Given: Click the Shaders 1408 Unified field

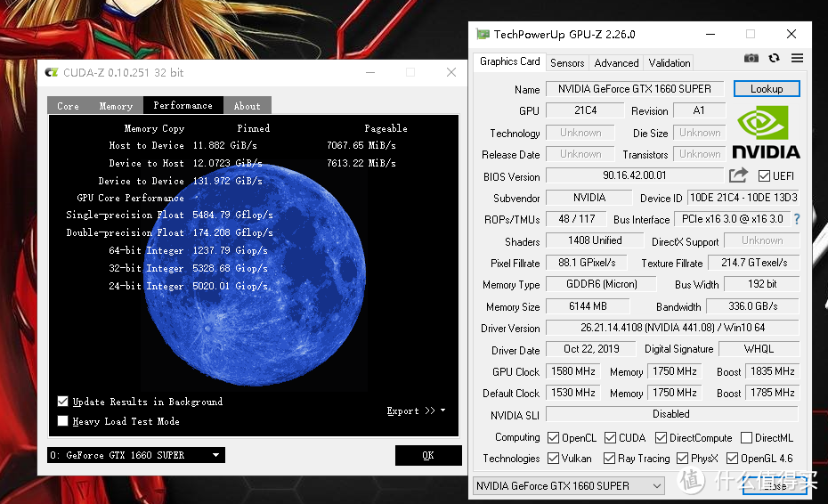Looking at the screenshot, I should coord(595,240).
